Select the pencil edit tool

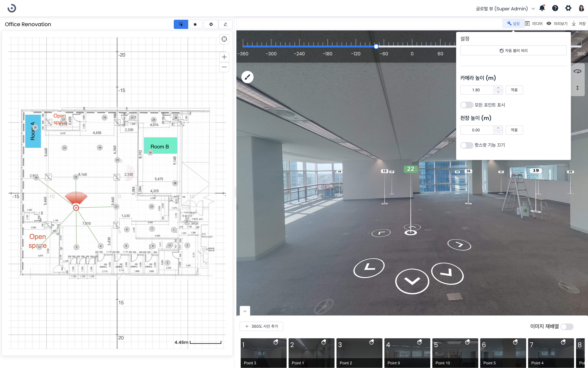click(225, 24)
